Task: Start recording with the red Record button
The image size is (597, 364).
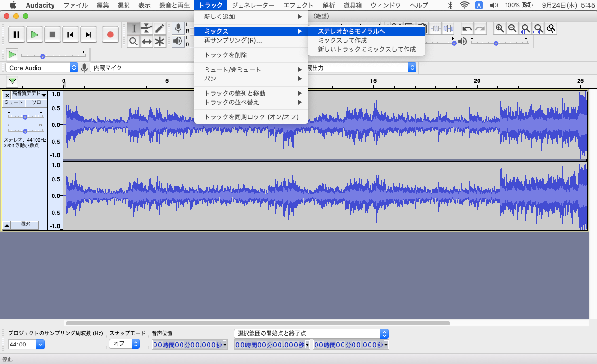Action: pyautogui.click(x=110, y=34)
